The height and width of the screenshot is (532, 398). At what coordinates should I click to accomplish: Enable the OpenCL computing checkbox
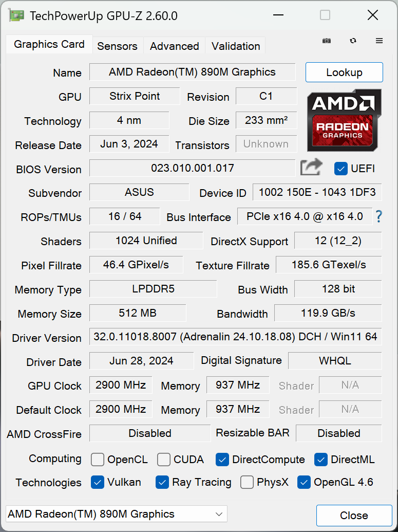pos(97,459)
